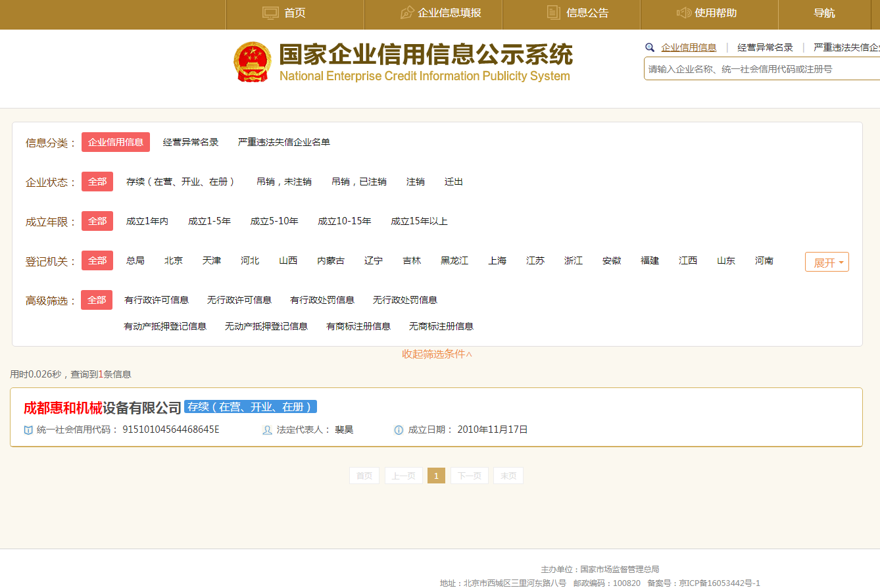Filter by 迁出 status
The image size is (880, 588).
454,182
